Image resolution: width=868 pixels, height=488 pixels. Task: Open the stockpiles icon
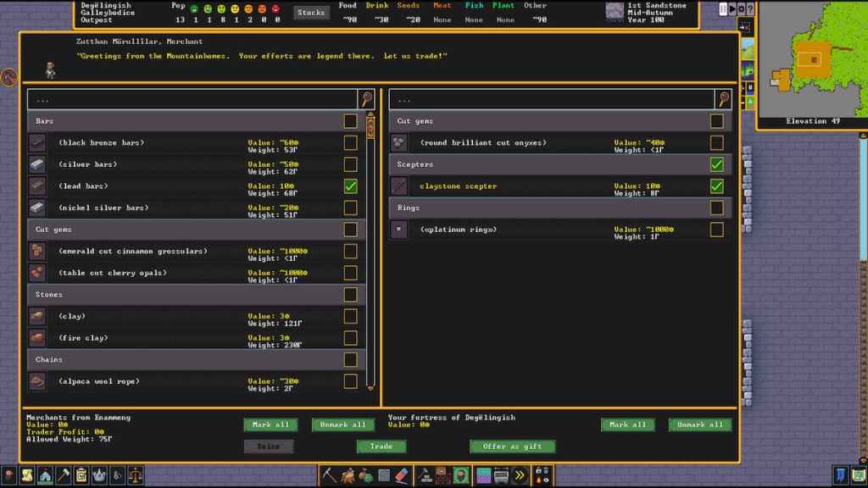coord(442,475)
